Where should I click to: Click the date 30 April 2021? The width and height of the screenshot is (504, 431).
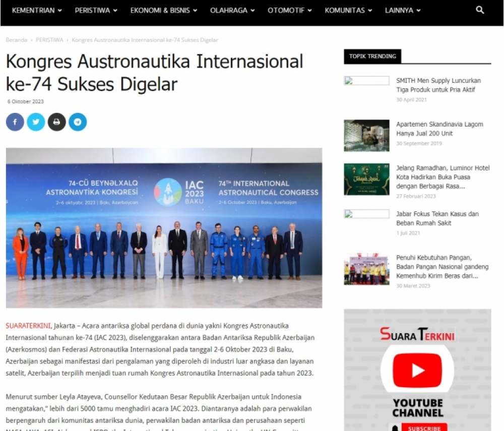point(411,100)
